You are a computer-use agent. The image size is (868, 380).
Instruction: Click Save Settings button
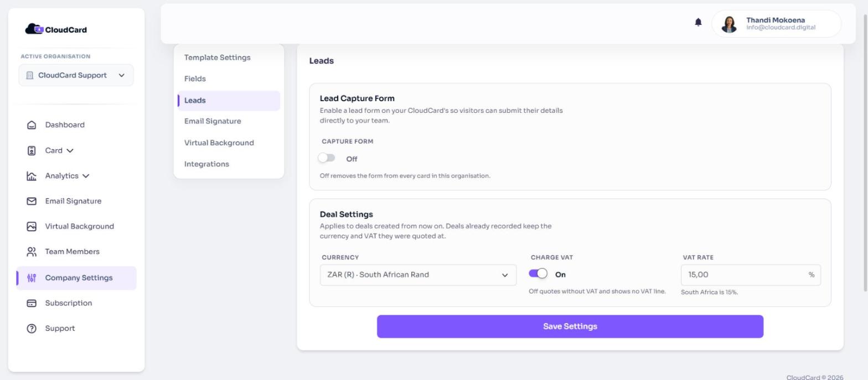(570, 326)
